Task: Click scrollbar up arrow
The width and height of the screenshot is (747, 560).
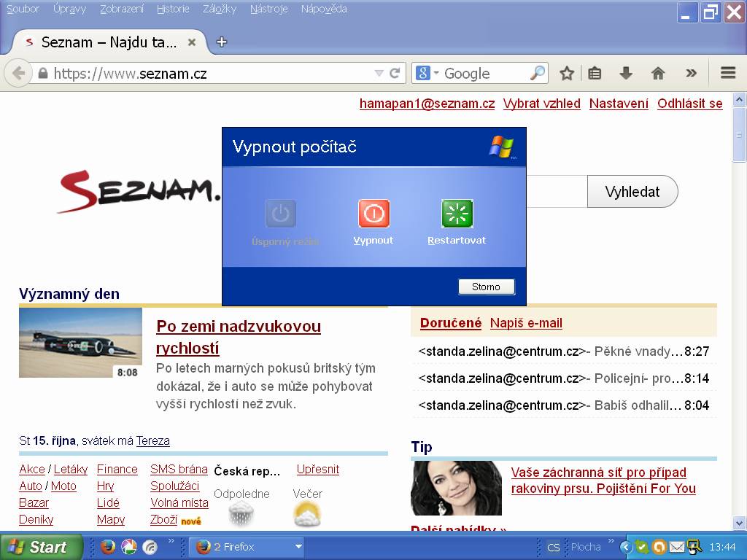Action: tap(740, 99)
